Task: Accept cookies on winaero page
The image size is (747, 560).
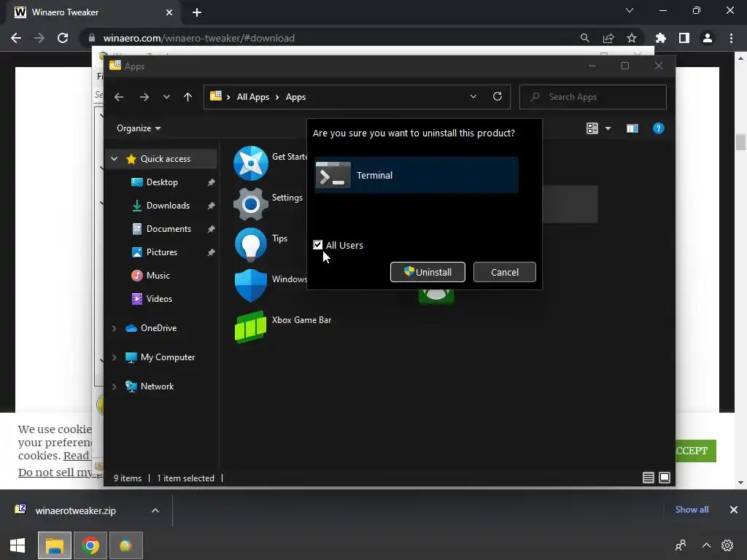Action: 695,451
